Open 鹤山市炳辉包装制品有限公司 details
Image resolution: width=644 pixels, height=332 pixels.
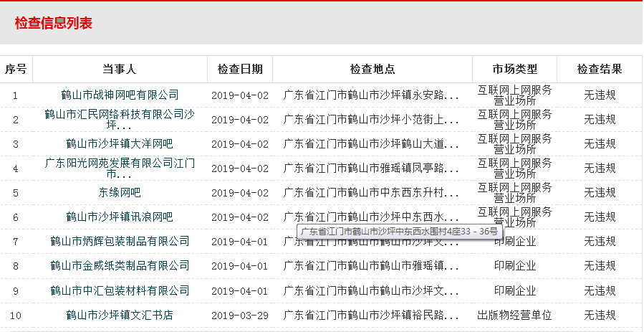[120, 241]
